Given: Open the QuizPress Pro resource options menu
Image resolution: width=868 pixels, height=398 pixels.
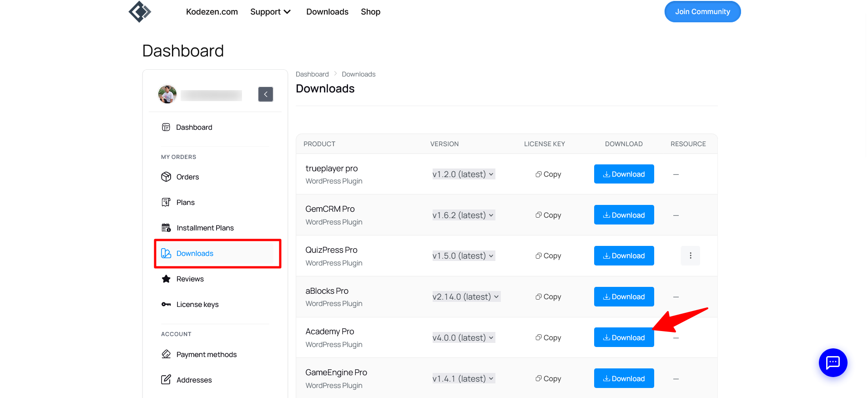Looking at the screenshot, I should click(x=690, y=256).
